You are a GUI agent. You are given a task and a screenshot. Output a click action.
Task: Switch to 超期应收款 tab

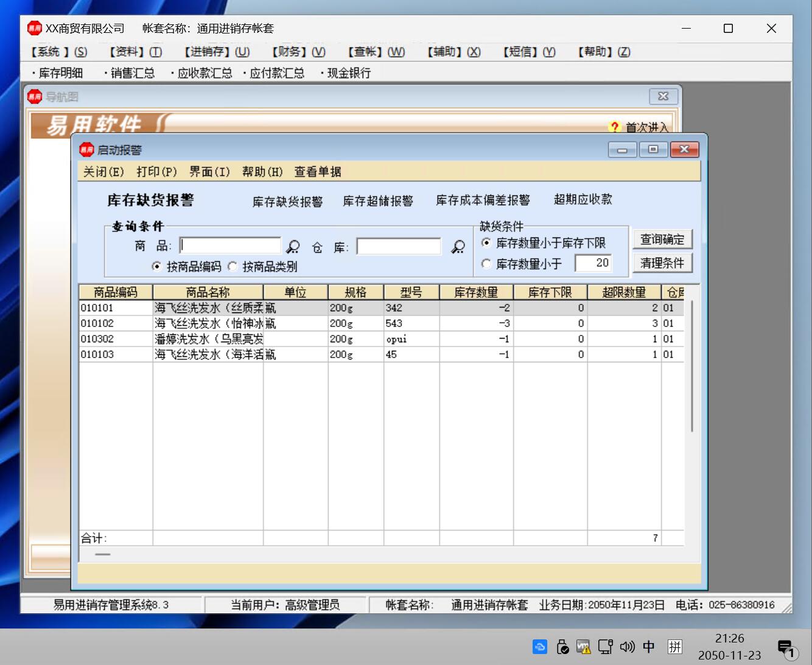[x=583, y=200]
